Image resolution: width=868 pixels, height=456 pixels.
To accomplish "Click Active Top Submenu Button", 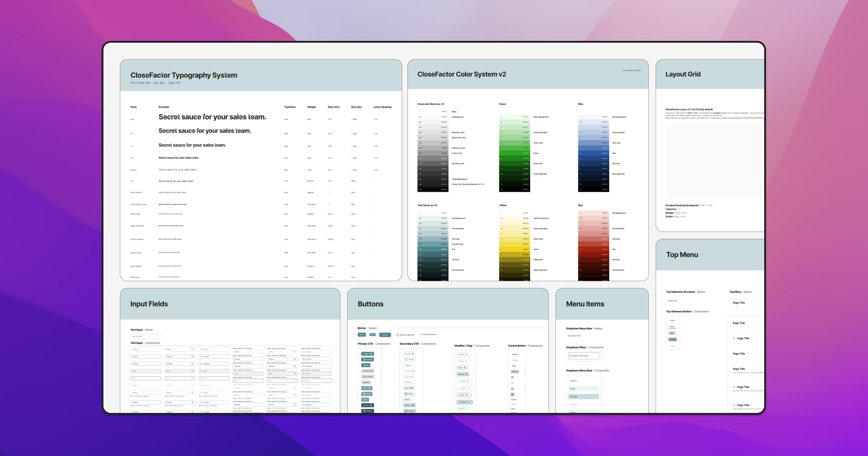I will (x=672, y=327).
